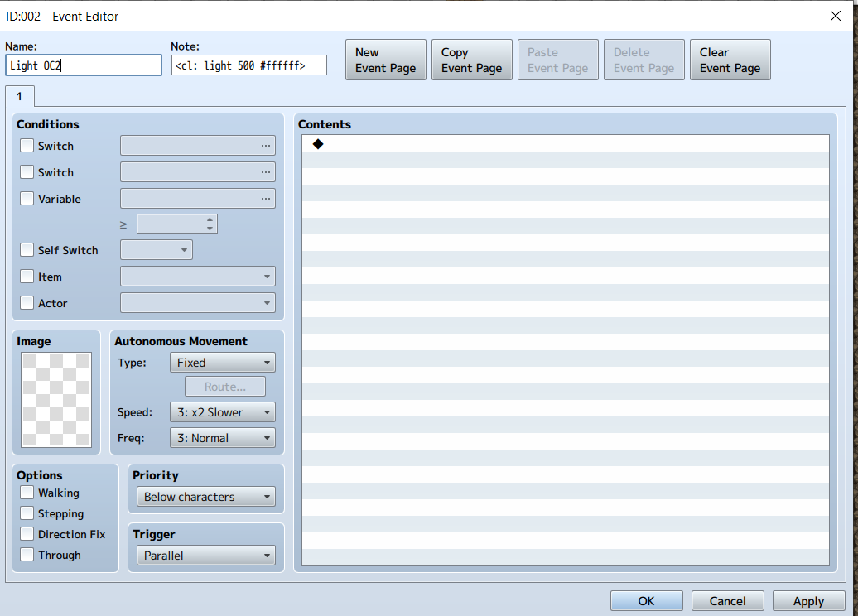858x616 pixels.
Task: Open first Switch selector ellipsis field
Action: 198,146
